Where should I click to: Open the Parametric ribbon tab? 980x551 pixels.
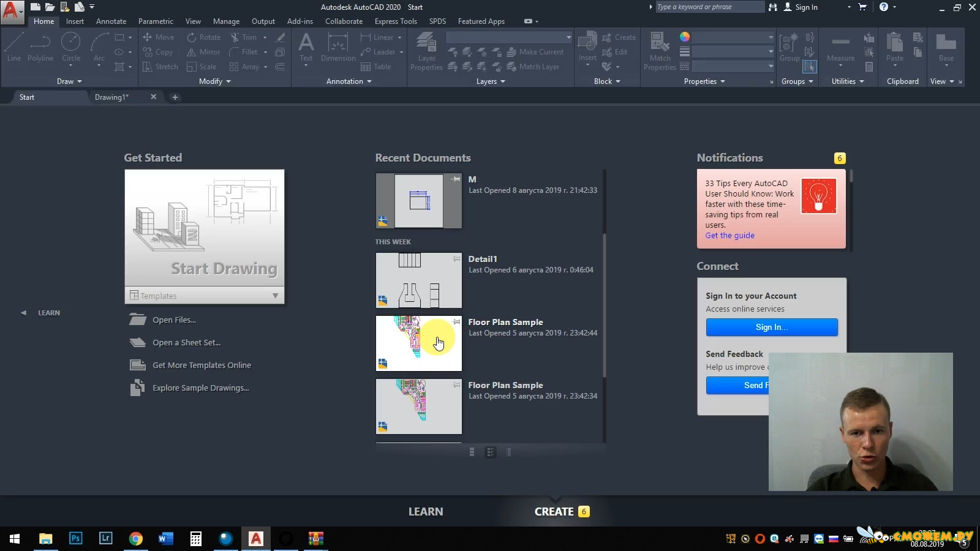[x=156, y=21]
